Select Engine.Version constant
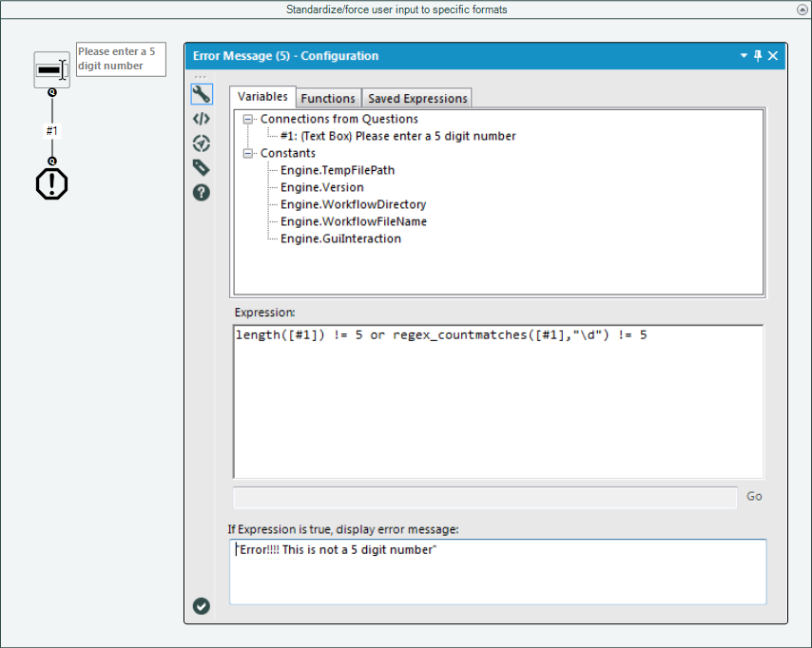Screen dimensions: 812x648 coord(322,187)
